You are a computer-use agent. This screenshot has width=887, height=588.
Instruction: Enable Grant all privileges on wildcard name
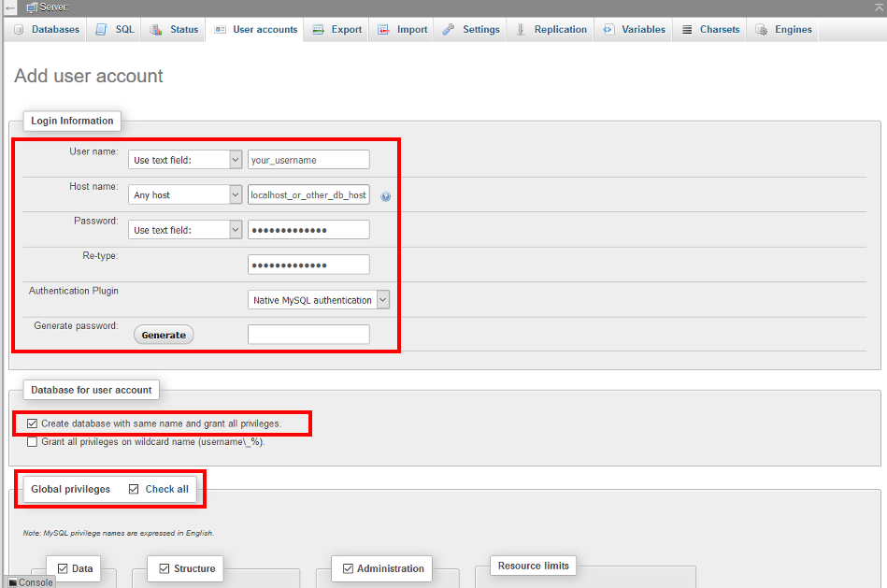tap(33, 442)
